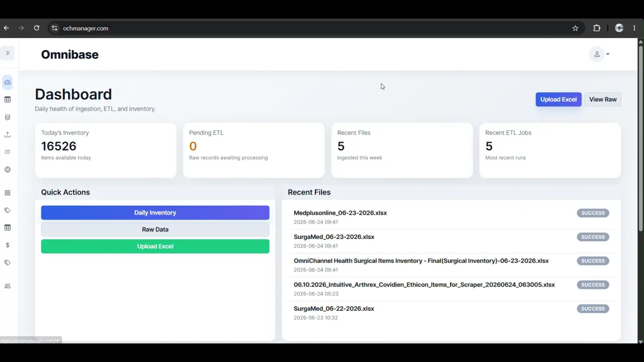Click the Today's Inventory 16526 card
This screenshot has width=644, height=362.
(x=106, y=150)
